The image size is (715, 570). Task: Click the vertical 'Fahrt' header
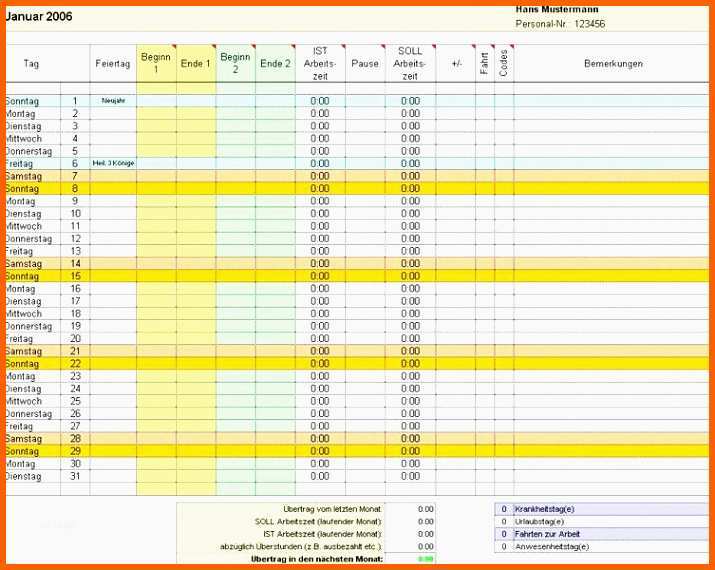point(485,63)
